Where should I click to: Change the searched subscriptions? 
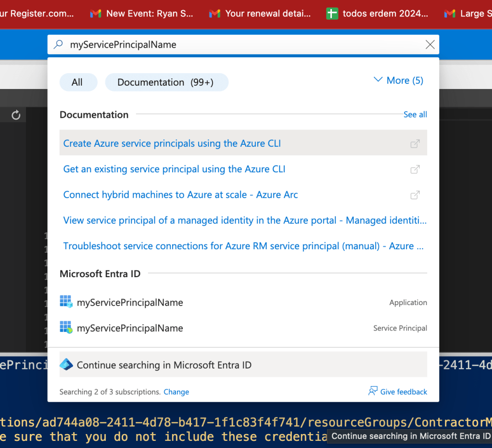[177, 392]
